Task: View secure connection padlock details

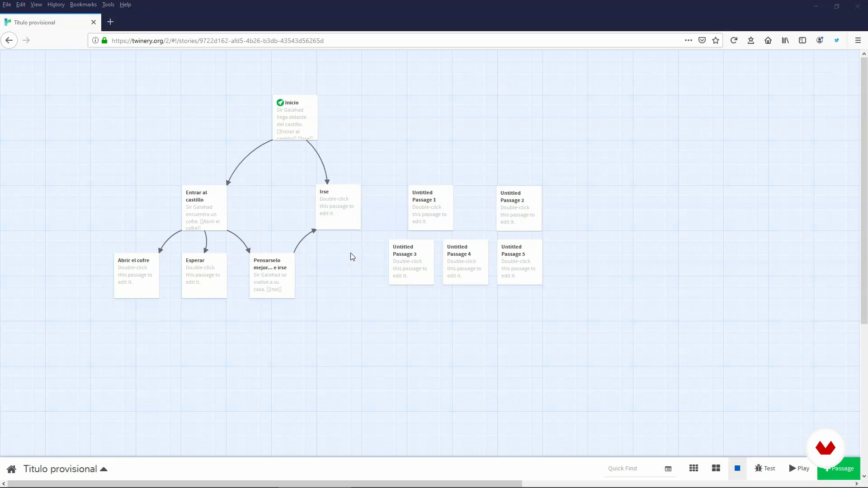Action: coord(104,40)
